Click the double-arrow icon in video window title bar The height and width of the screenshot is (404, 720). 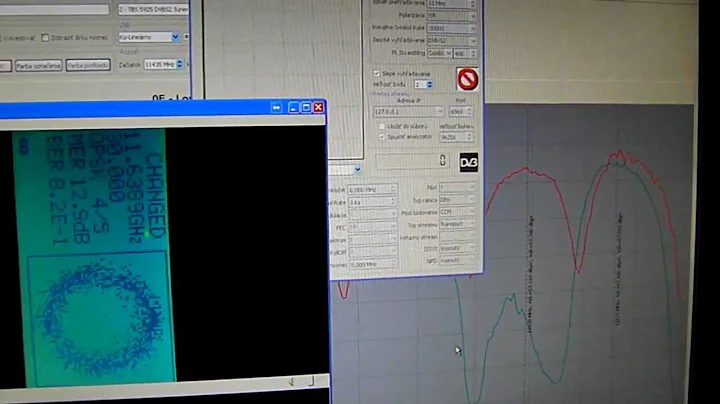click(x=276, y=107)
